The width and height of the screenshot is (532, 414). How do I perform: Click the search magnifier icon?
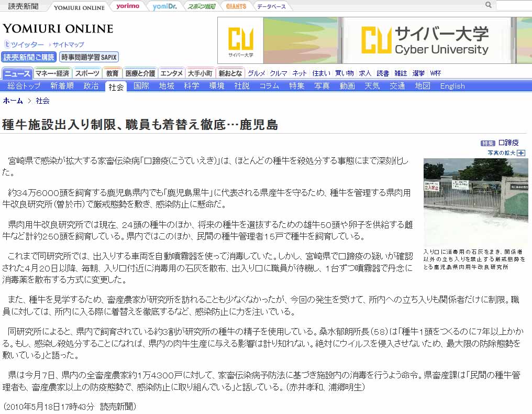click(488, 5)
